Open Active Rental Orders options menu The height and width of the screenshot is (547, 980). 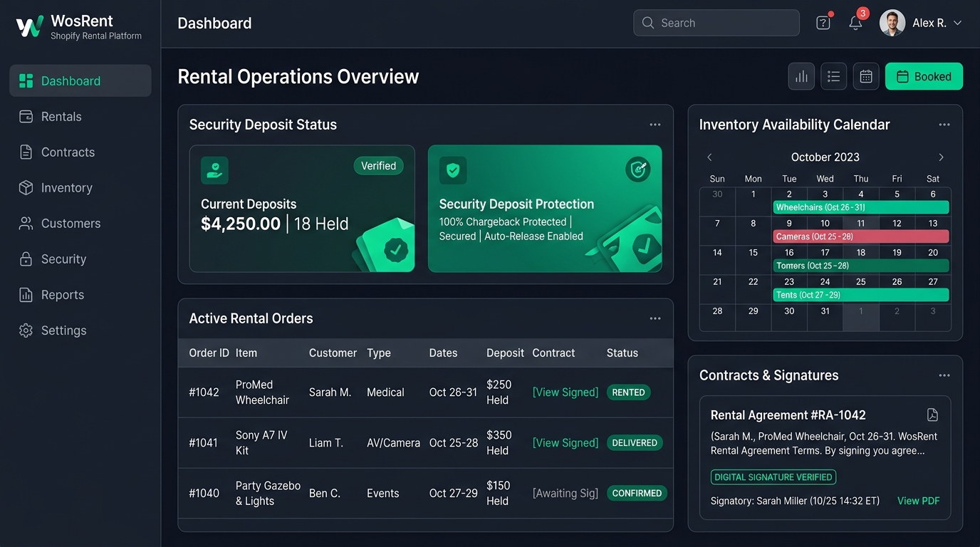(655, 318)
